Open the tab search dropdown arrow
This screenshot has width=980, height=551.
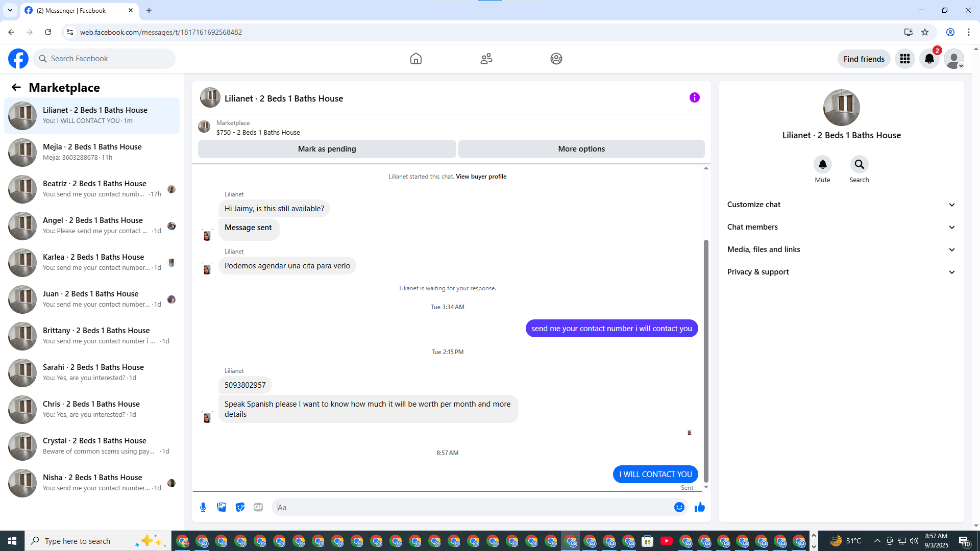[10, 10]
